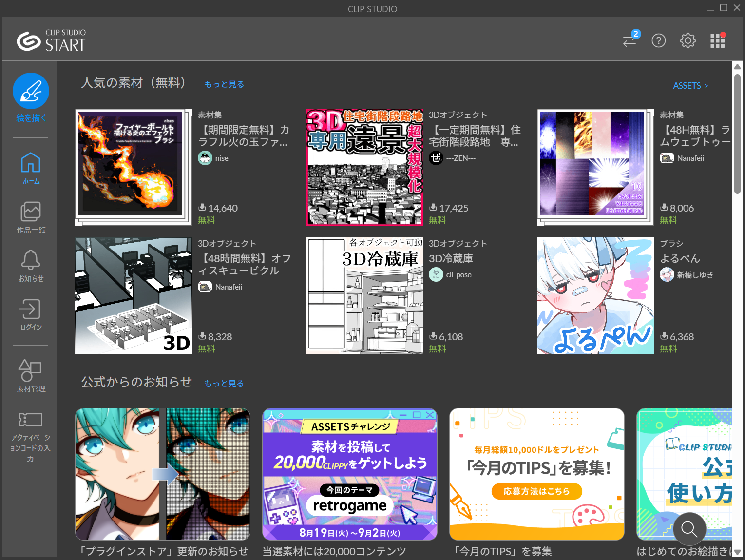Viewport: 745px width, 560px height.
Task: Click caption 当選素材には20,000コンテンツ
Action: (x=334, y=551)
